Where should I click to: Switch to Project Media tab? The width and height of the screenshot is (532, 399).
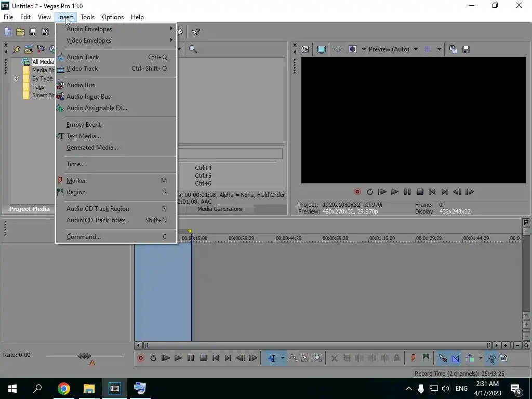[x=29, y=209]
